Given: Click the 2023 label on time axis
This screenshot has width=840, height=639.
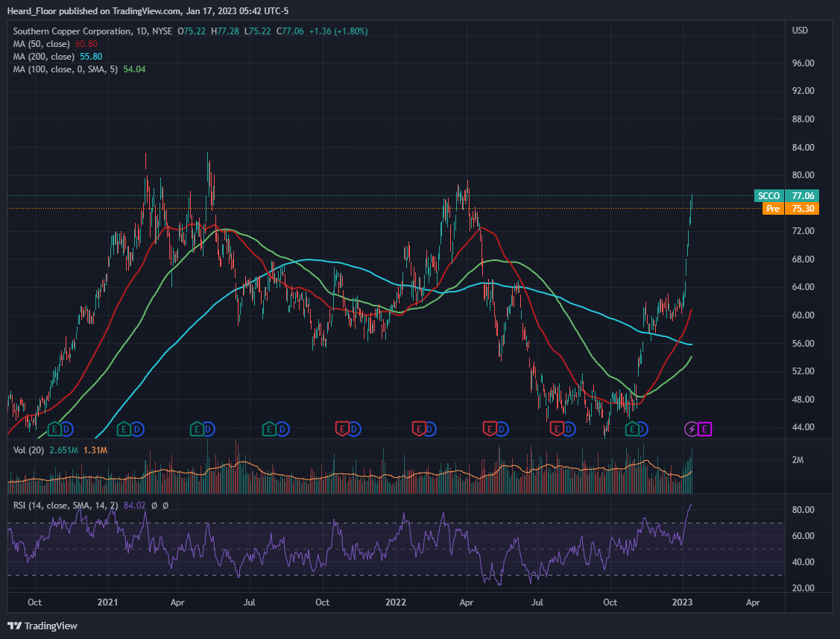Looking at the screenshot, I should 683,602.
